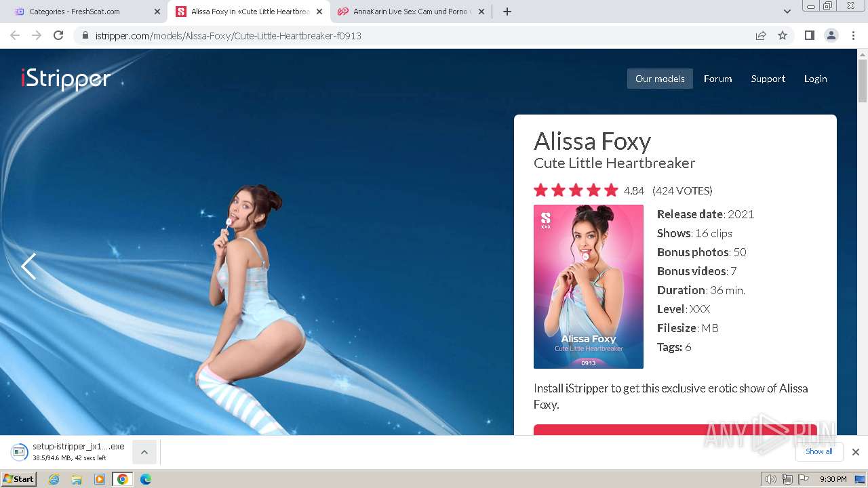
Task: Open a new browser tab
Action: (x=507, y=12)
